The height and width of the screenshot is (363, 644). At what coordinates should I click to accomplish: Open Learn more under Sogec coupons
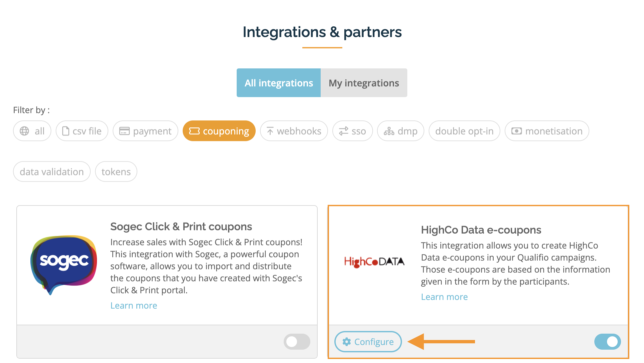[x=134, y=306]
